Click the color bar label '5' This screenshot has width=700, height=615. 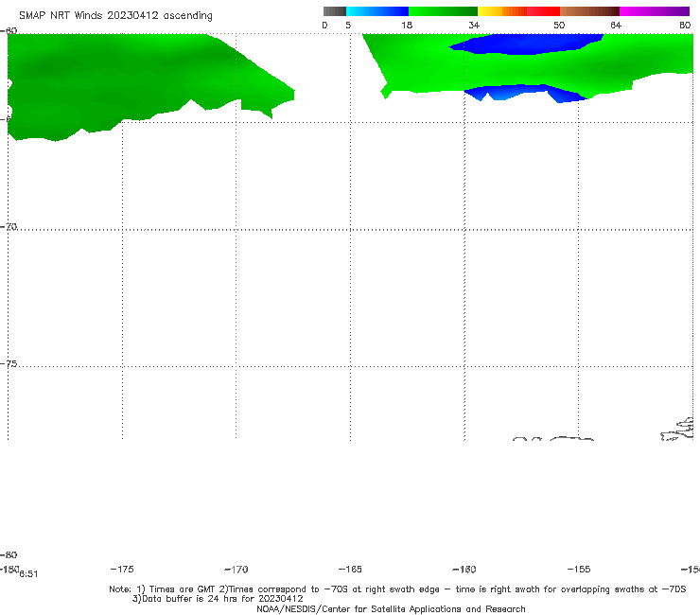pyautogui.click(x=348, y=26)
